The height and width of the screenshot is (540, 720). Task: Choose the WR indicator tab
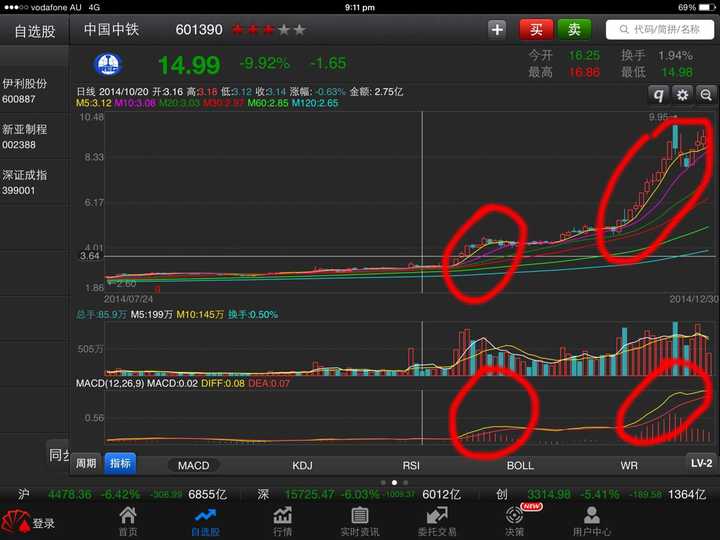point(629,466)
